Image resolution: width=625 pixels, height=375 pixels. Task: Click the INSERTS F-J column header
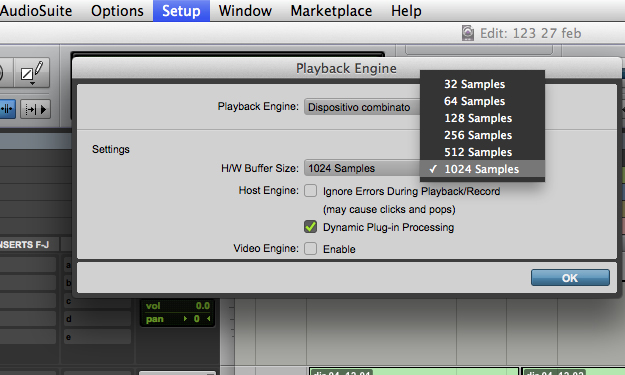click(x=29, y=244)
